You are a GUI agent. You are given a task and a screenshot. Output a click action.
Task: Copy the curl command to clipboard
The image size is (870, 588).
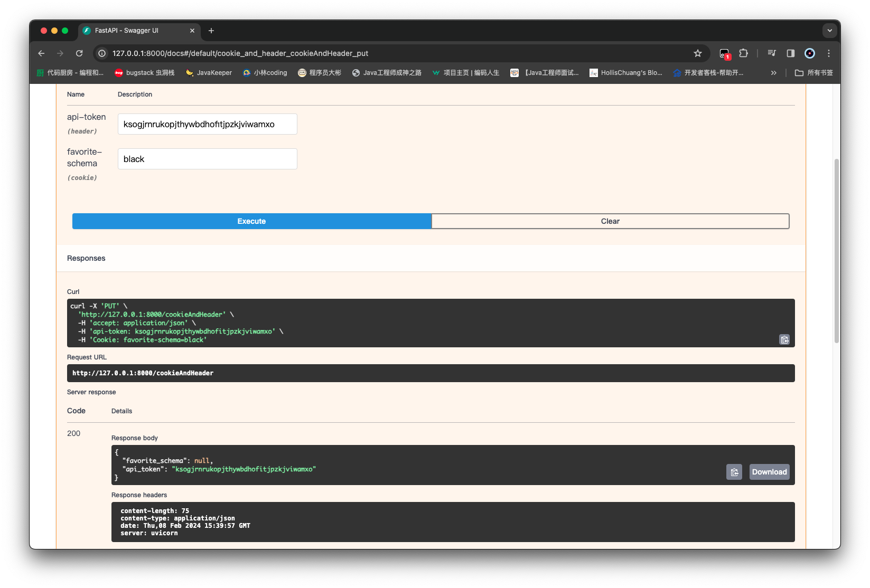(x=784, y=339)
